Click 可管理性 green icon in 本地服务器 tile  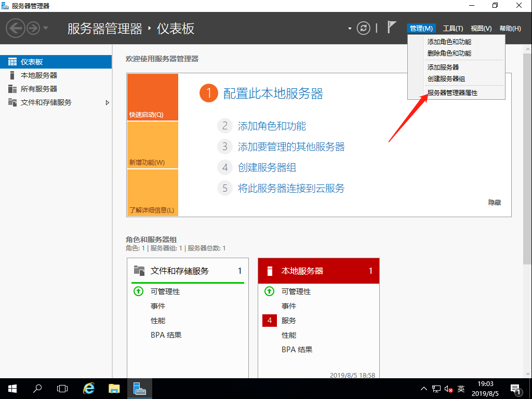click(270, 291)
